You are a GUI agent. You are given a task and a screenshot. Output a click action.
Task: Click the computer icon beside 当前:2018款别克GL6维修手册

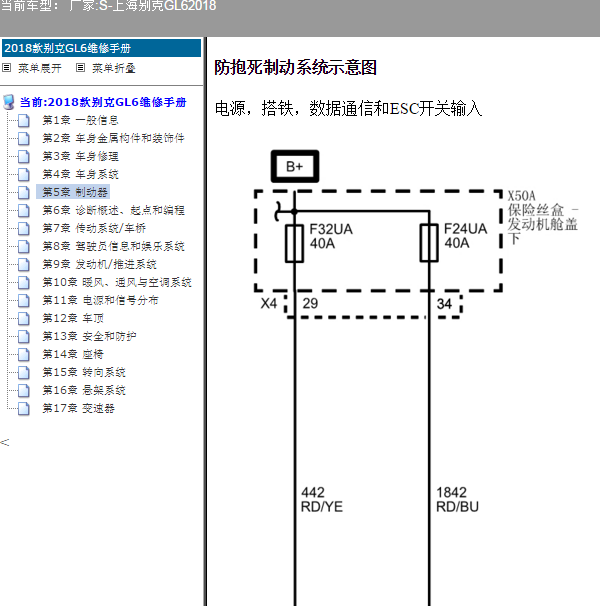click(9, 102)
